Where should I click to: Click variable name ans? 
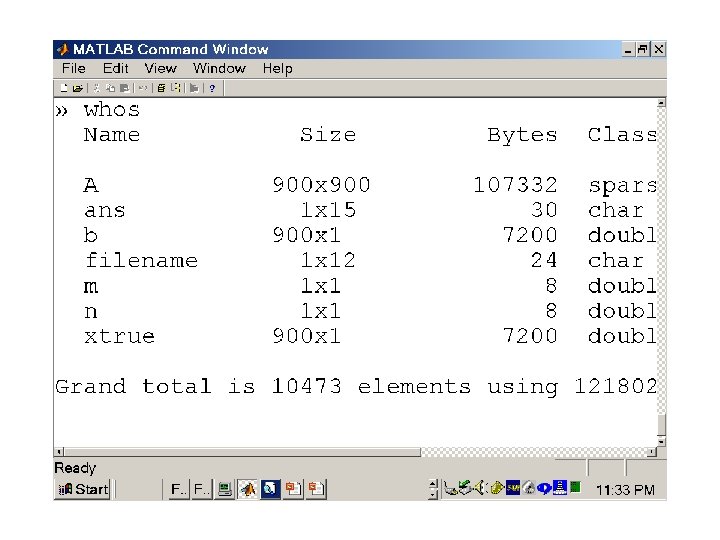pos(105,211)
